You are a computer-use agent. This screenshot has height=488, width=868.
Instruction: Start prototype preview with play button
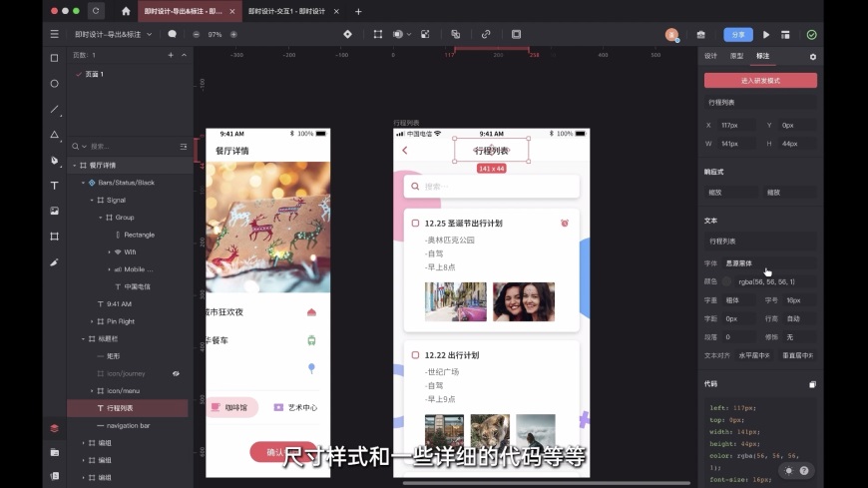point(766,34)
